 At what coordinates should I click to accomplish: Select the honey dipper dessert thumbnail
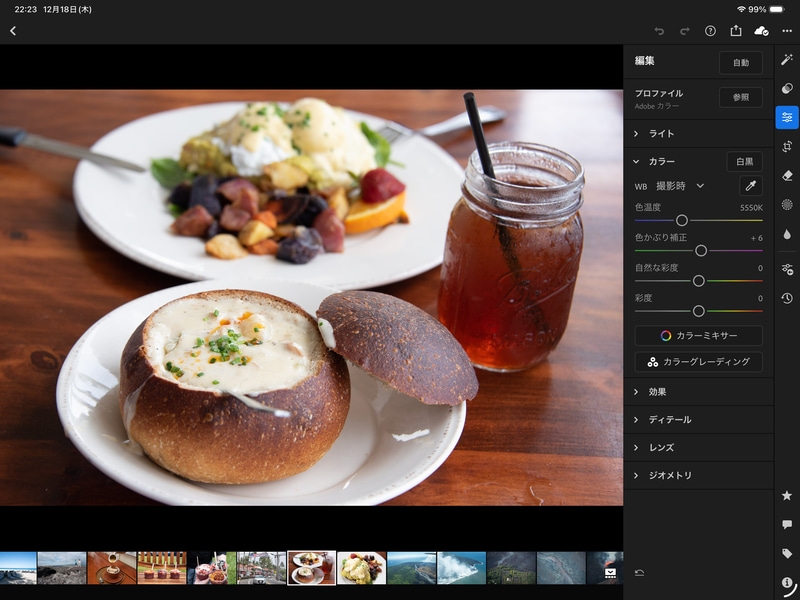click(x=112, y=568)
